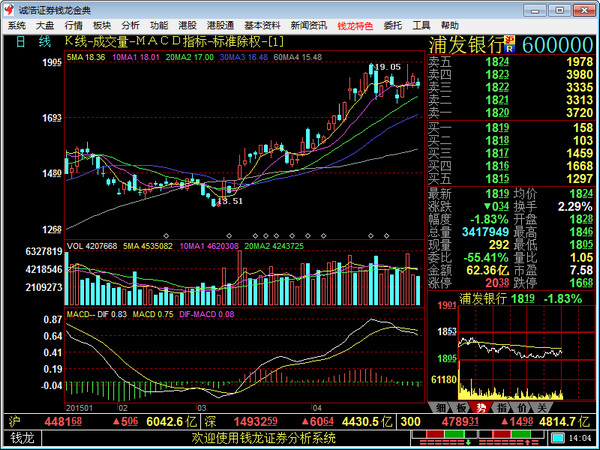The height and width of the screenshot is (450, 600).
Task: Click the 委比 -55.41% value
Action: tap(486, 258)
